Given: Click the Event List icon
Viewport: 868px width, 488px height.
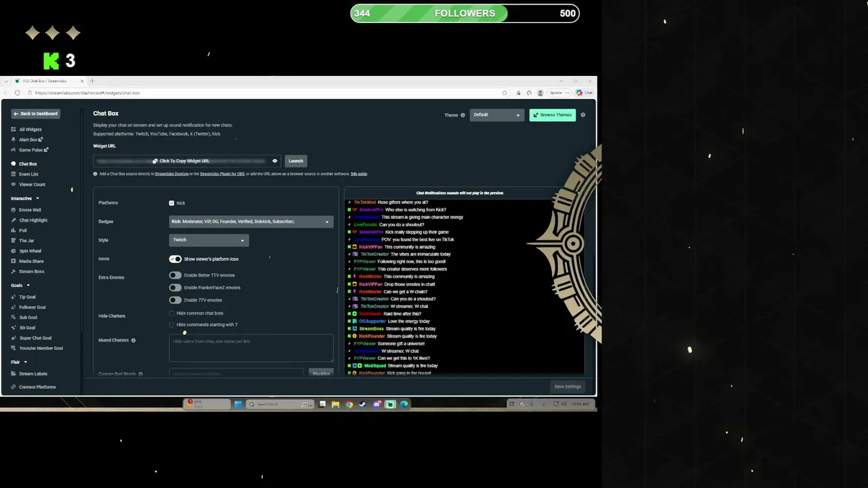Looking at the screenshot, I should coord(13,174).
